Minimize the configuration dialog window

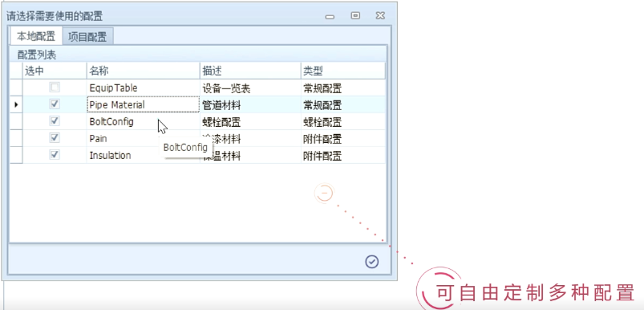pyautogui.click(x=330, y=16)
